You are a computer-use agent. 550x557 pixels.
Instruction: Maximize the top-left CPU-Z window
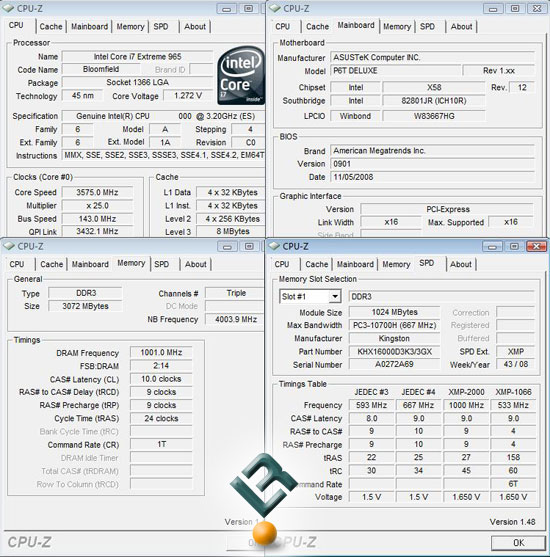click(x=249, y=9)
